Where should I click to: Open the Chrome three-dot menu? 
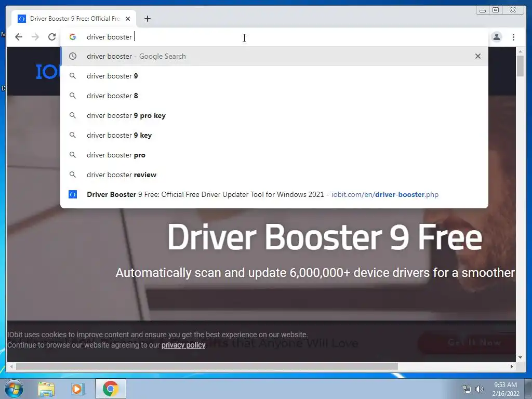(x=513, y=37)
